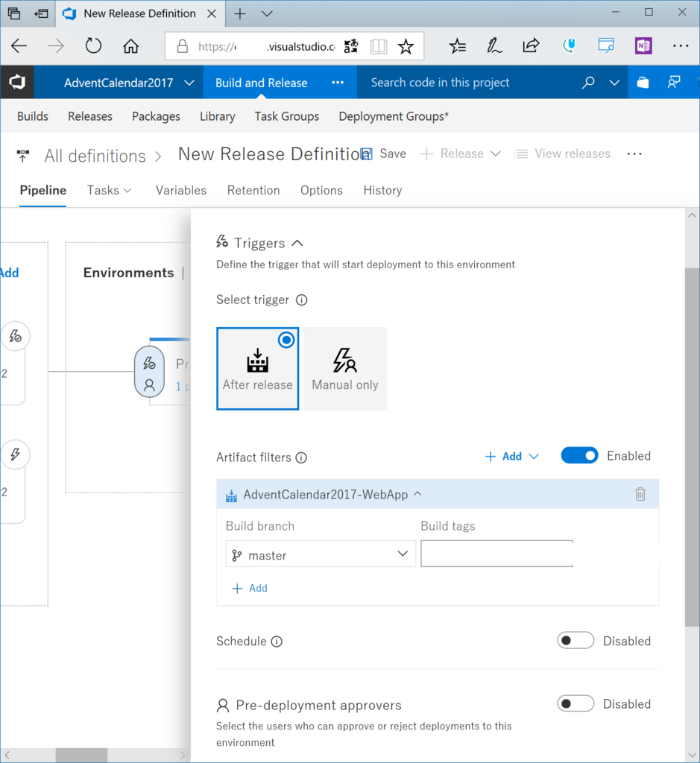The image size is (700, 763).
Task: Open the reading view book icon
Action: pos(378,47)
